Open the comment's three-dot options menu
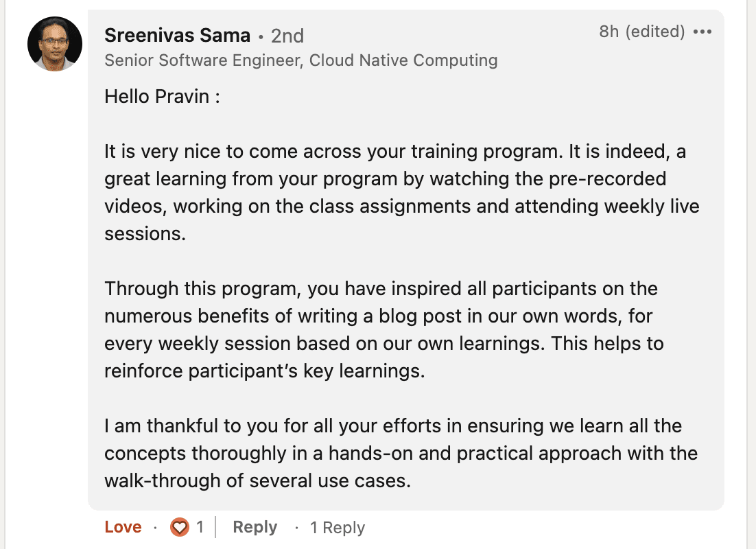 click(x=702, y=32)
